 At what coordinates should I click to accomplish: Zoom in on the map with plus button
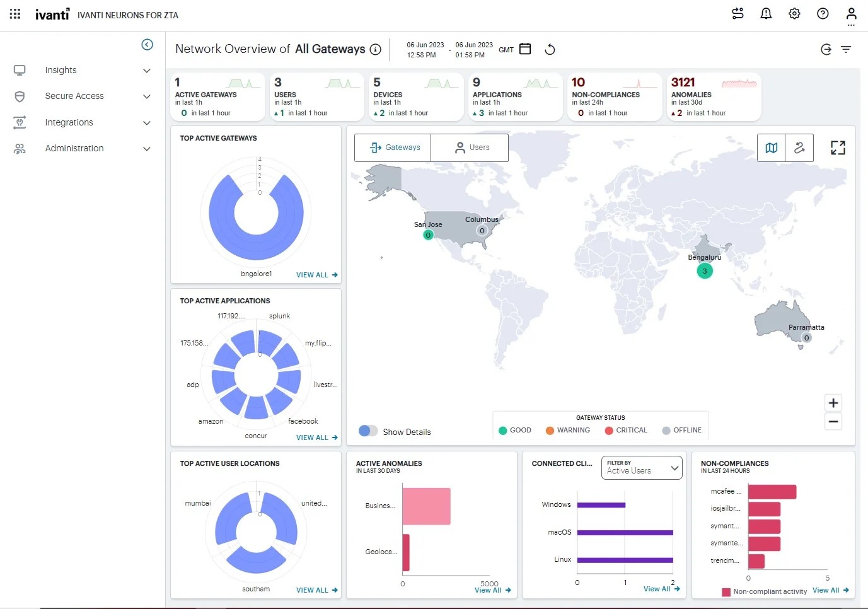click(833, 403)
